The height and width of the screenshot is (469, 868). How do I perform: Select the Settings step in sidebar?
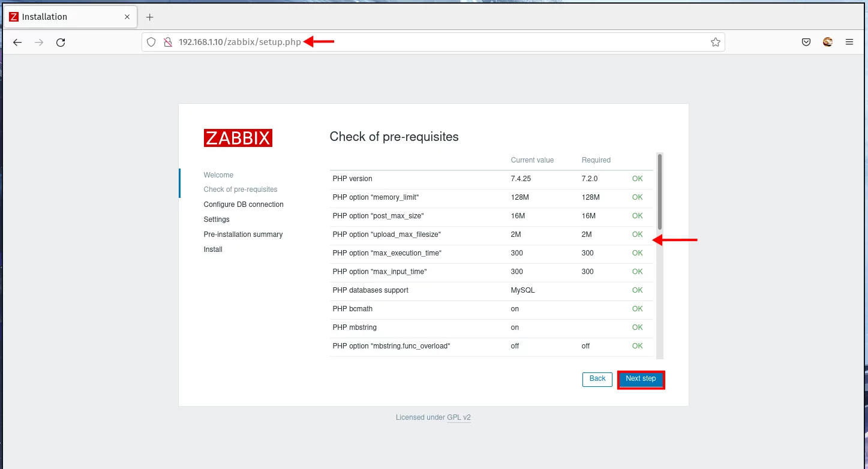(x=217, y=220)
